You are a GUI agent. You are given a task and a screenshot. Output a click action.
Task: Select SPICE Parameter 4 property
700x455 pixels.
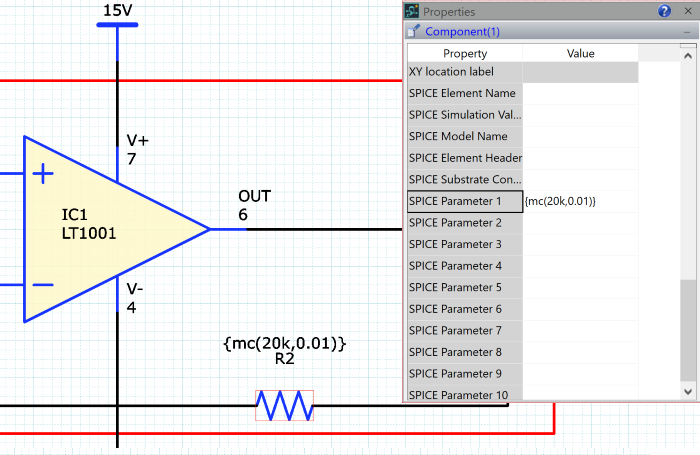click(465, 266)
